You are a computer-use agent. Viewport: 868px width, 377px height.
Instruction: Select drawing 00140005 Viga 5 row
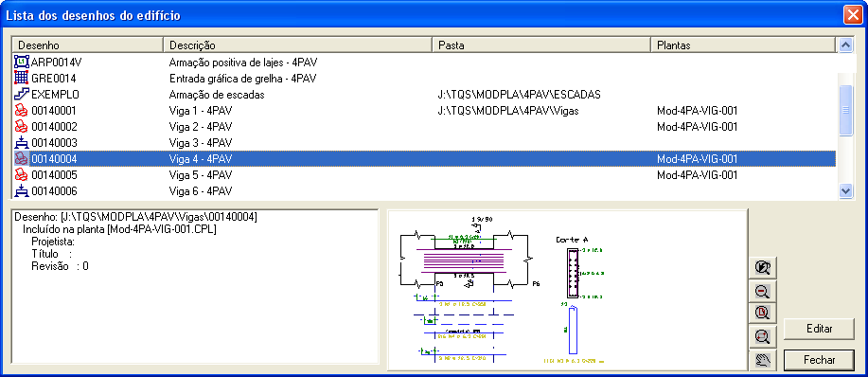click(424, 175)
